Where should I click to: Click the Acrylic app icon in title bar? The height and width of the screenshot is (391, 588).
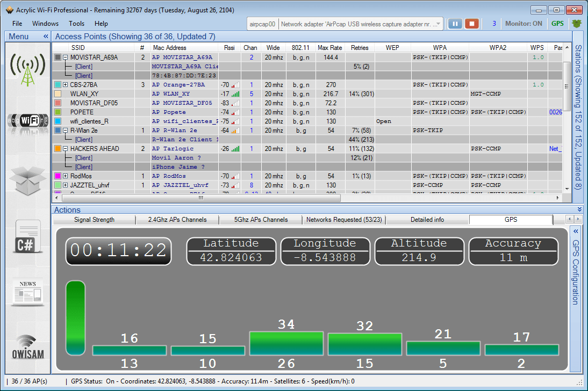[x=10, y=10]
